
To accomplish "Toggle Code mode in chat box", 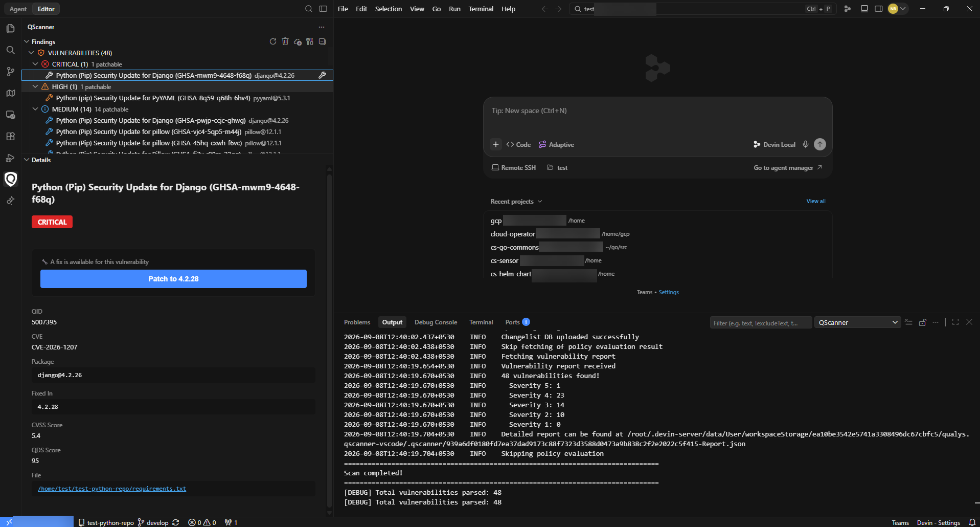I will click(x=518, y=144).
